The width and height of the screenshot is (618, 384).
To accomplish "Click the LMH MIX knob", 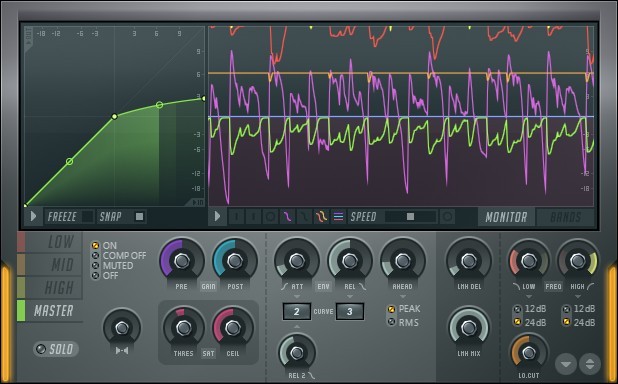I will (469, 327).
